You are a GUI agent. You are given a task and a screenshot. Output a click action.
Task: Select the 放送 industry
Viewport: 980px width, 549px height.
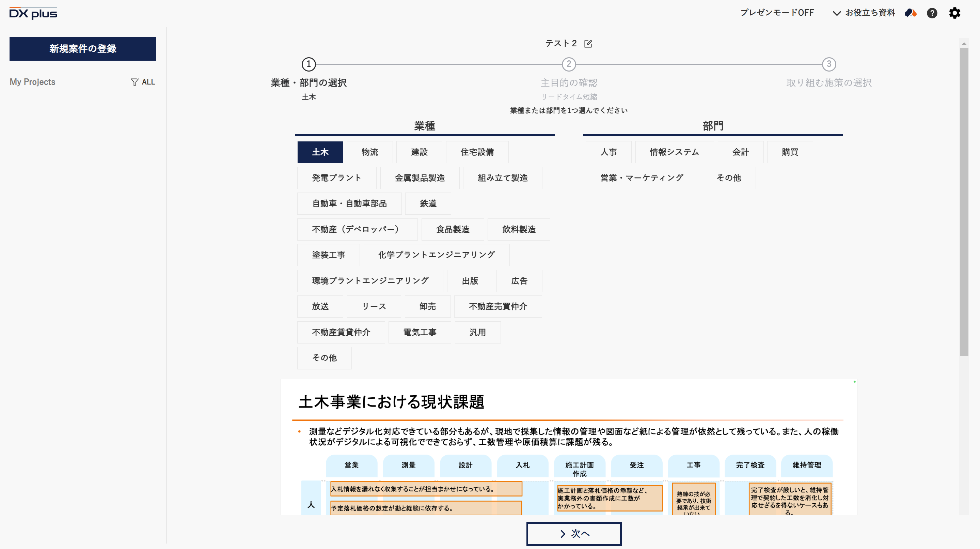[320, 306]
